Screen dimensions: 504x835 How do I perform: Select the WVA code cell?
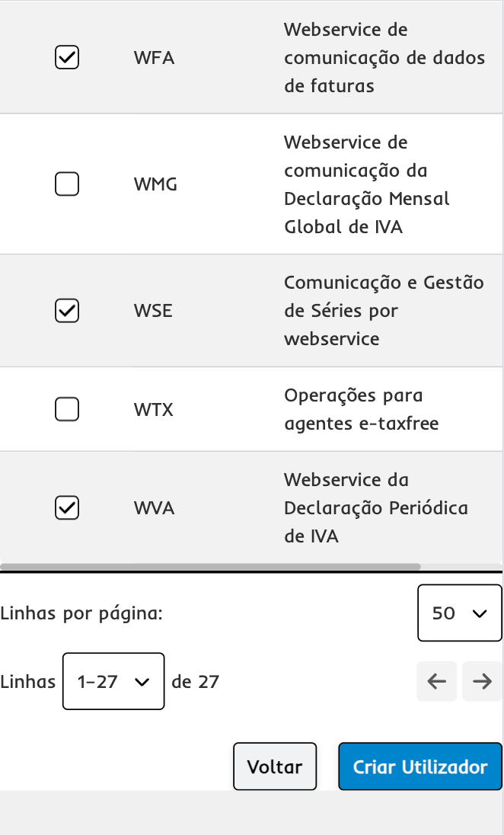(x=154, y=508)
